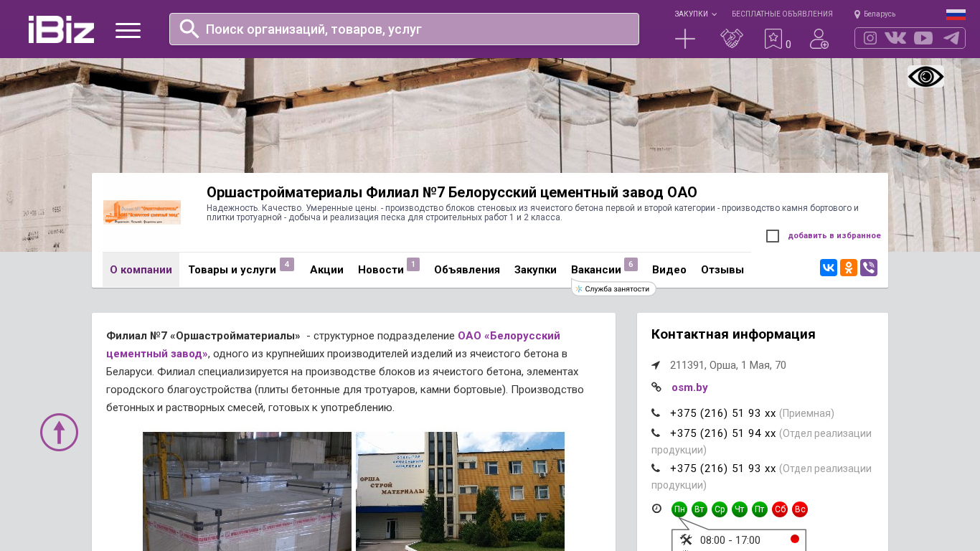980x551 pixels.
Task: Select the Пт weekday circle
Action: (760, 509)
